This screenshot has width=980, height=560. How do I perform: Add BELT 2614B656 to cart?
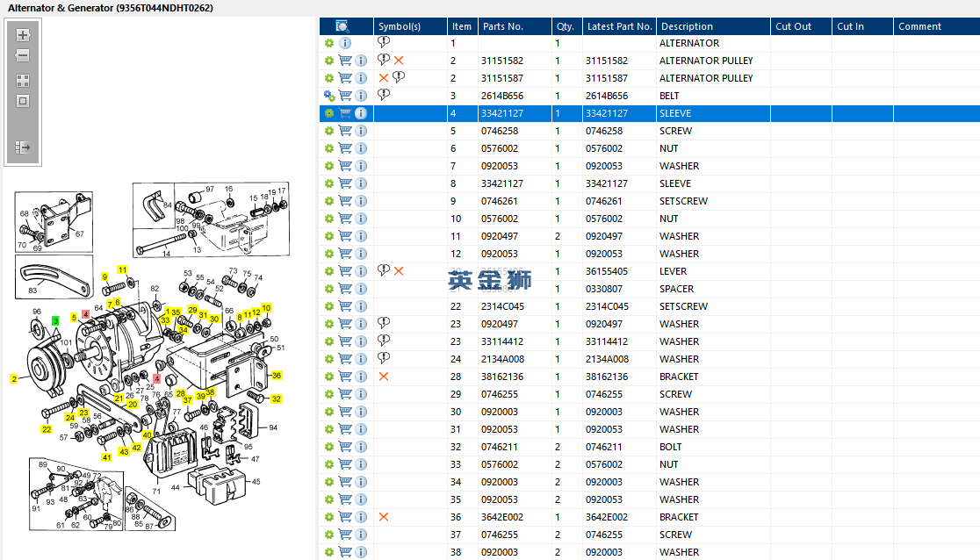click(x=345, y=96)
